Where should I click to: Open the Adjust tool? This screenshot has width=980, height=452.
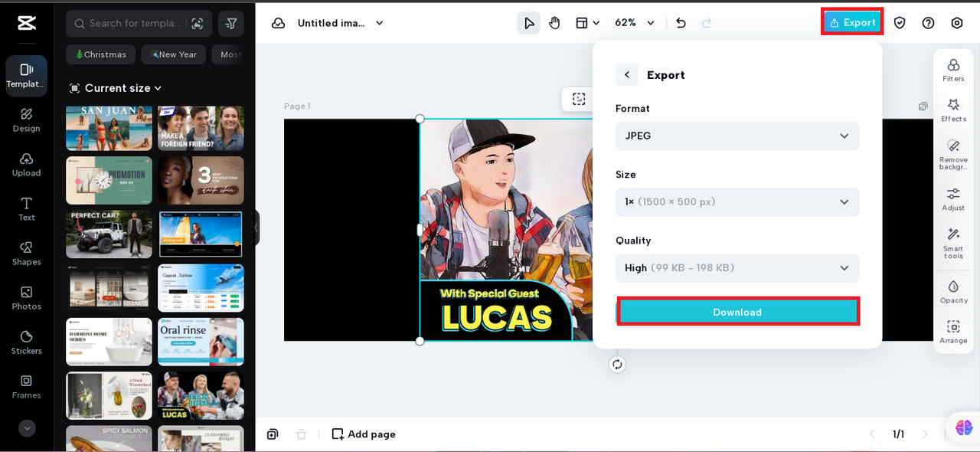pos(953,198)
